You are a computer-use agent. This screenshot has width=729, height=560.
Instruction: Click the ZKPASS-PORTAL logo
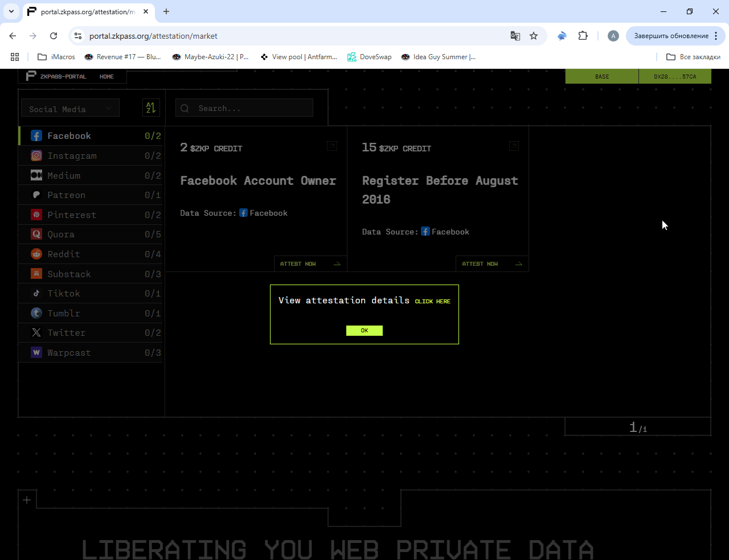56,76
